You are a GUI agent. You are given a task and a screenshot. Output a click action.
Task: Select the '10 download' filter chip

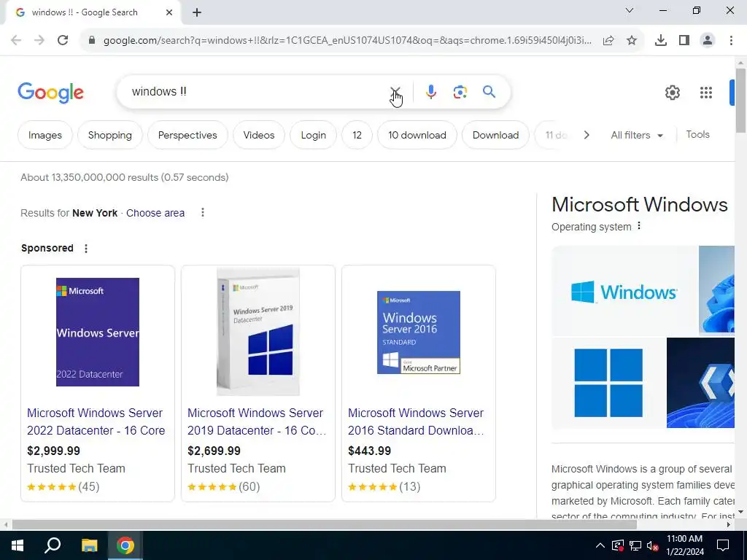click(417, 135)
